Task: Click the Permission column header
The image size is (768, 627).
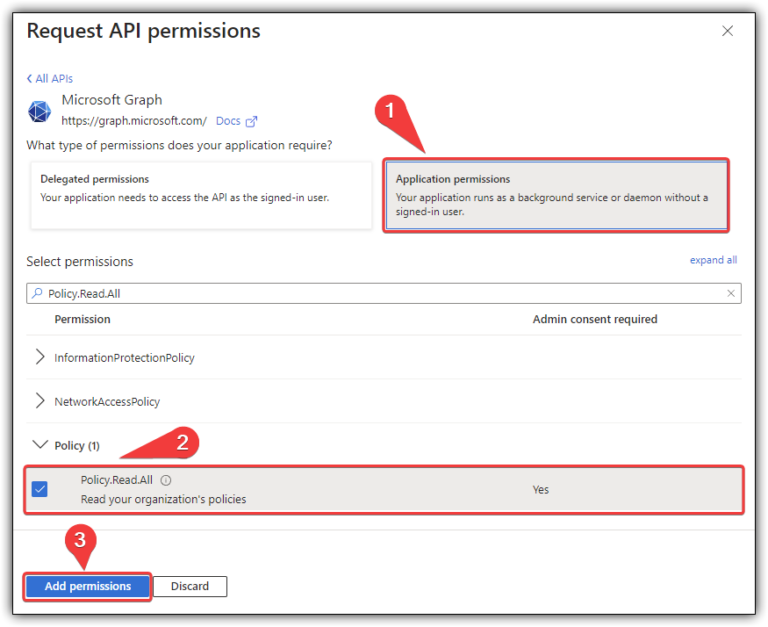Action: pyautogui.click(x=82, y=319)
